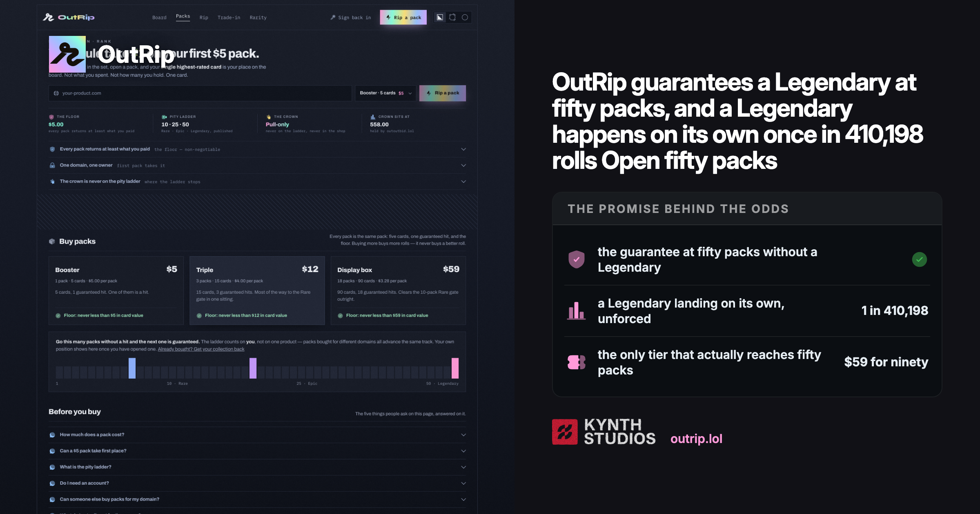Screen dimensions: 980x514
Task: Click the header 'Rip a pack' button
Action: coord(403,17)
